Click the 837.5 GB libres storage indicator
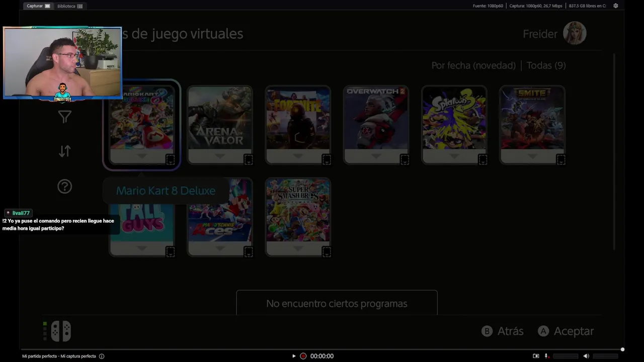This screenshot has height=362, width=644. (587, 6)
